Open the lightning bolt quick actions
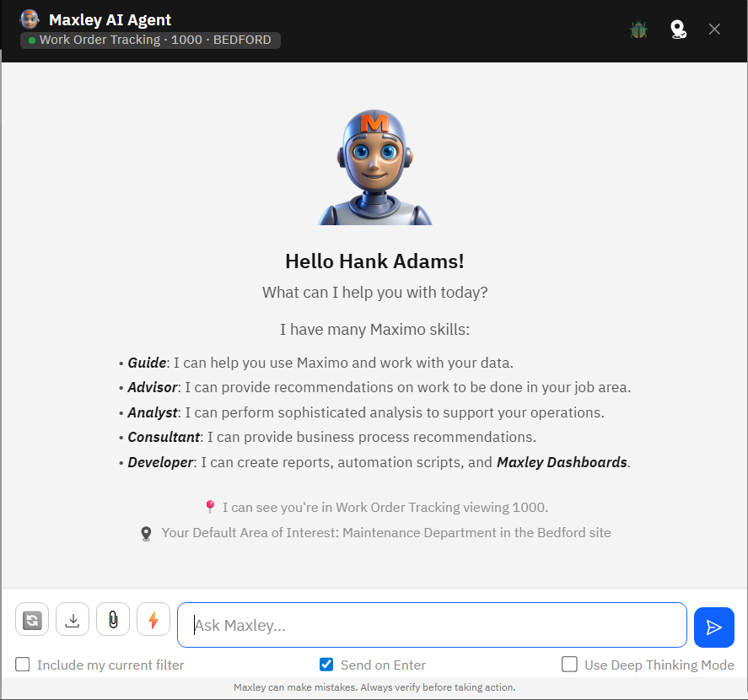 [x=153, y=619]
